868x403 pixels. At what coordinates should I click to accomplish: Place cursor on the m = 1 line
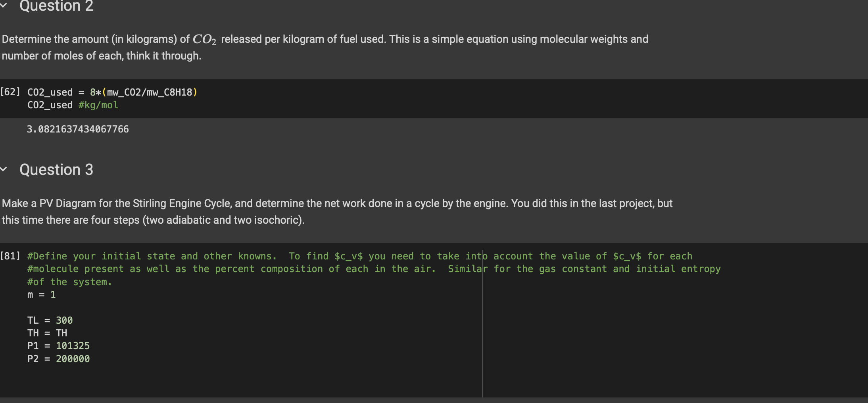[x=41, y=295]
